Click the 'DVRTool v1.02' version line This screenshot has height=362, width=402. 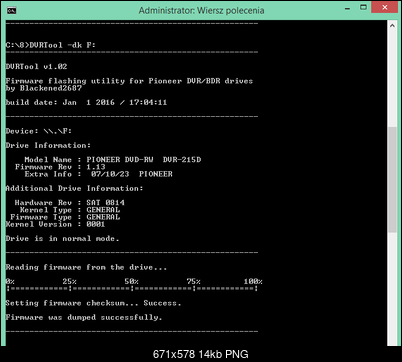tap(36, 66)
